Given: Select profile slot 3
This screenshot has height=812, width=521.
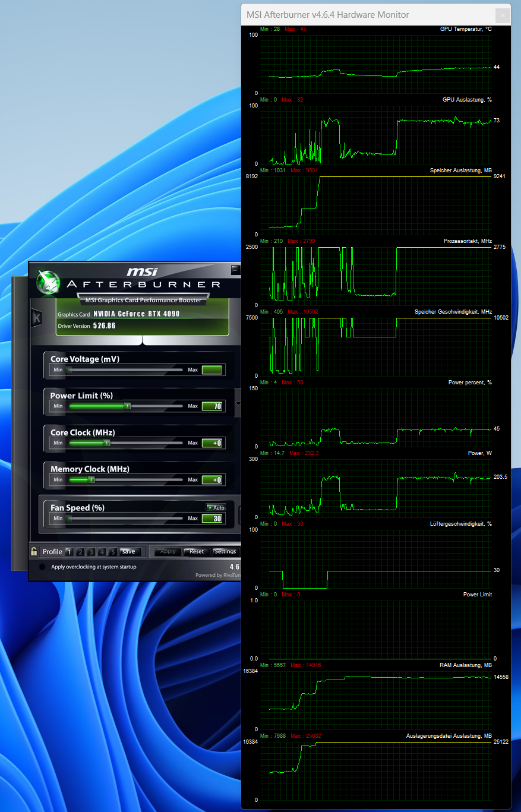Looking at the screenshot, I should pos(91,551).
